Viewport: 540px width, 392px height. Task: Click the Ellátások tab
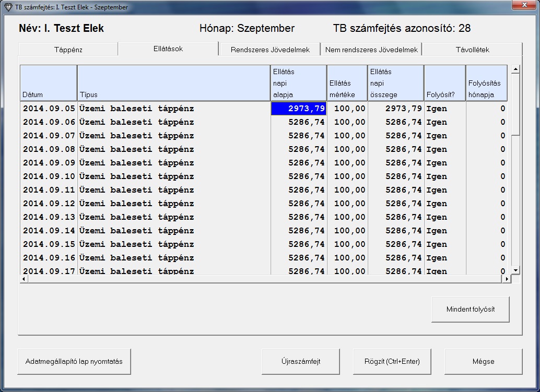point(168,49)
